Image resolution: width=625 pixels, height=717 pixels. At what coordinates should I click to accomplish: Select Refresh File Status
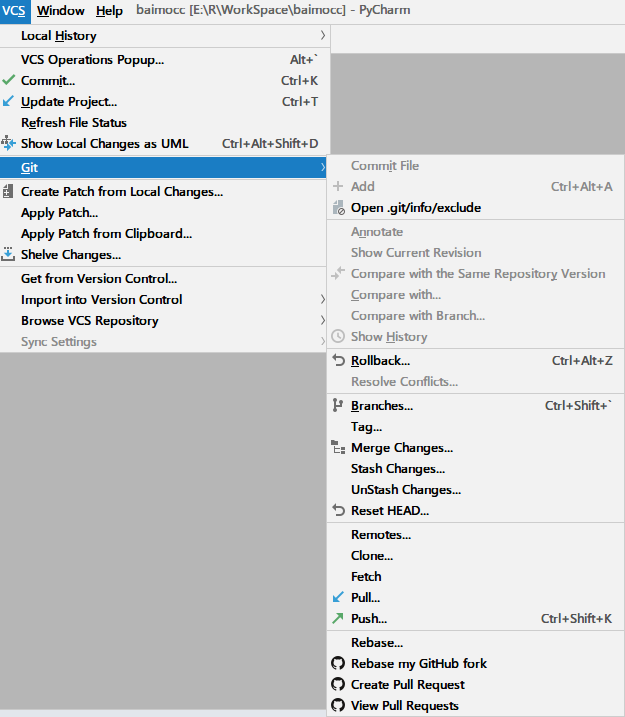[165, 123]
